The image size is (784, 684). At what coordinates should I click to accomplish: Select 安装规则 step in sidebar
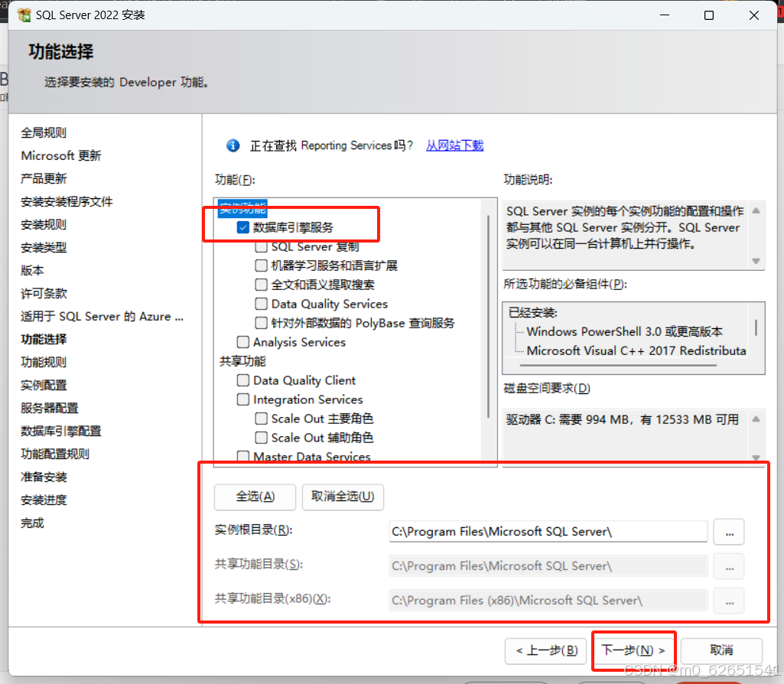click(x=44, y=224)
